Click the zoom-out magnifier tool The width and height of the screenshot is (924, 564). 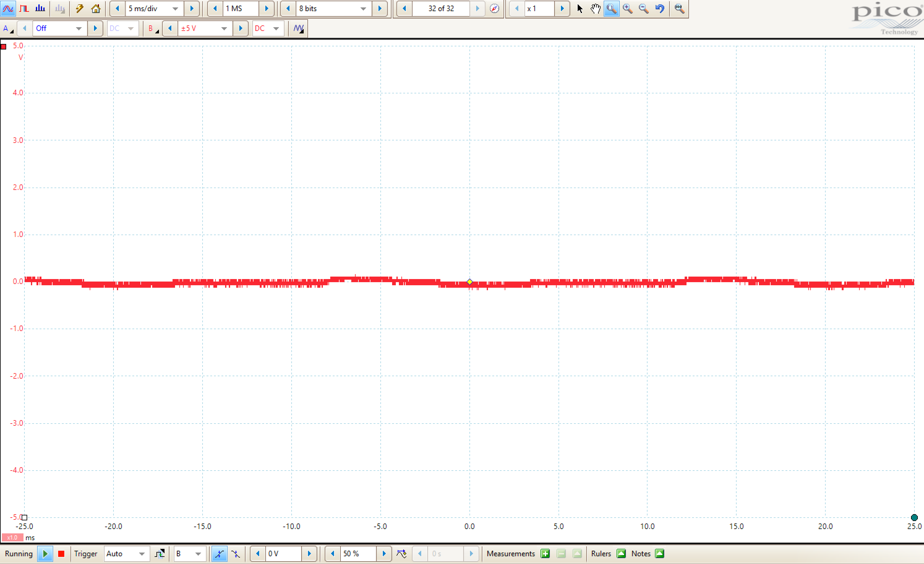point(644,8)
